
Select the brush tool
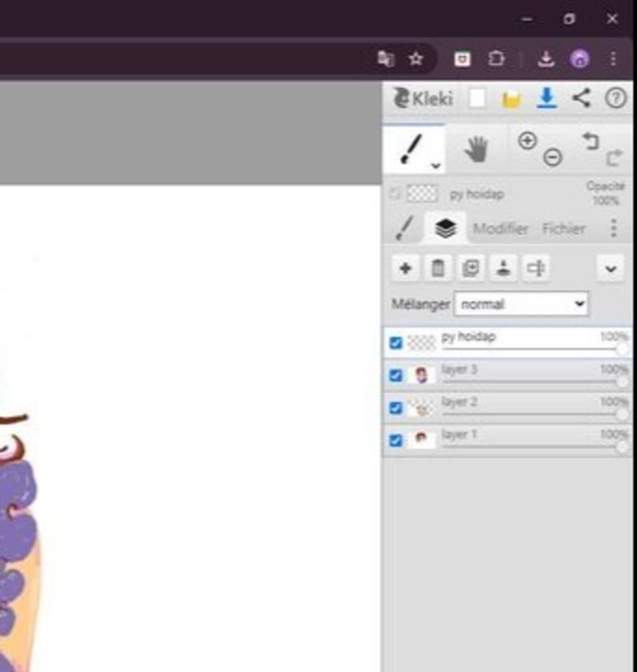411,149
